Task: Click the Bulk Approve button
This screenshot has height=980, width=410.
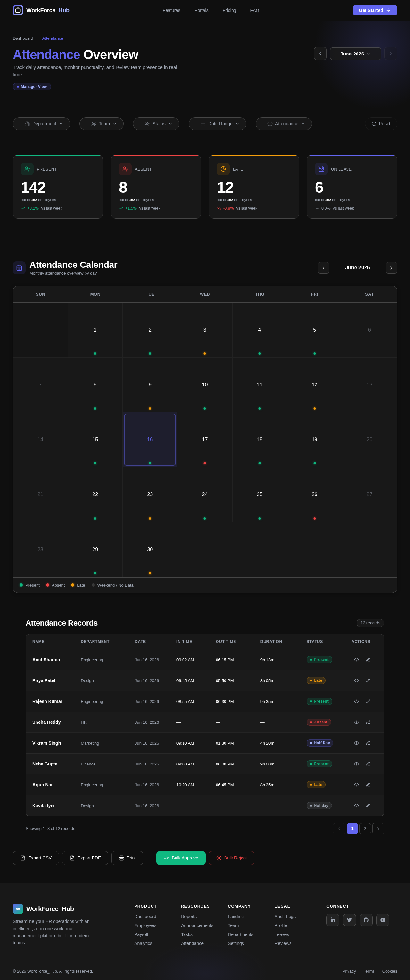Action: point(181,858)
